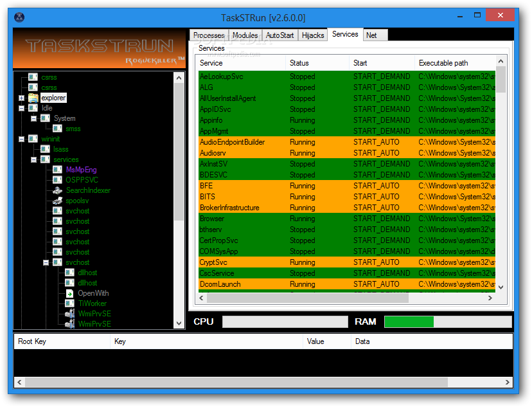
Task: Select the MsMpEng process label
Action: 81,170
